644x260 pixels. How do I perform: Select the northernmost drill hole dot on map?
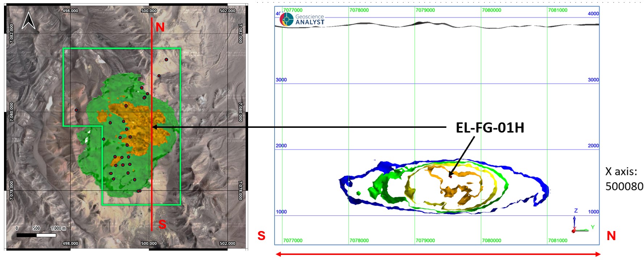[x=166, y=60]
